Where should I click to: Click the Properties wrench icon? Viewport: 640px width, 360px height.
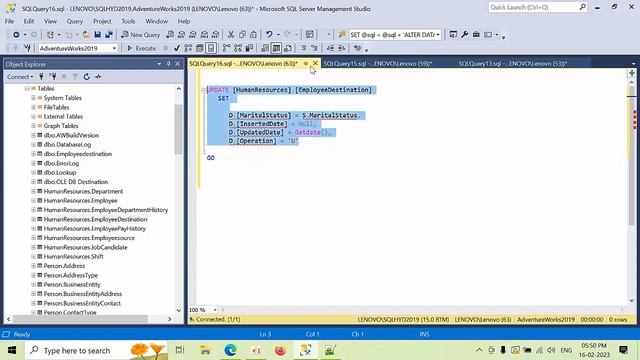coord(464,35)
